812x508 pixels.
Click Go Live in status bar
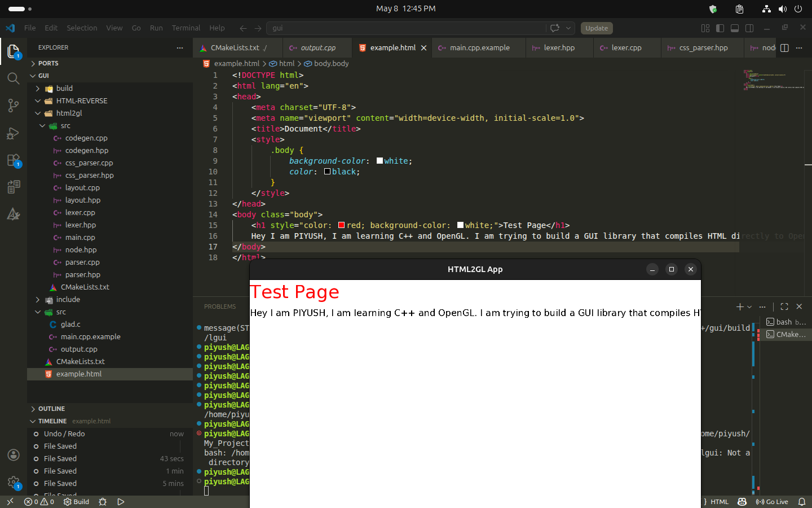[x=772, y=502]
